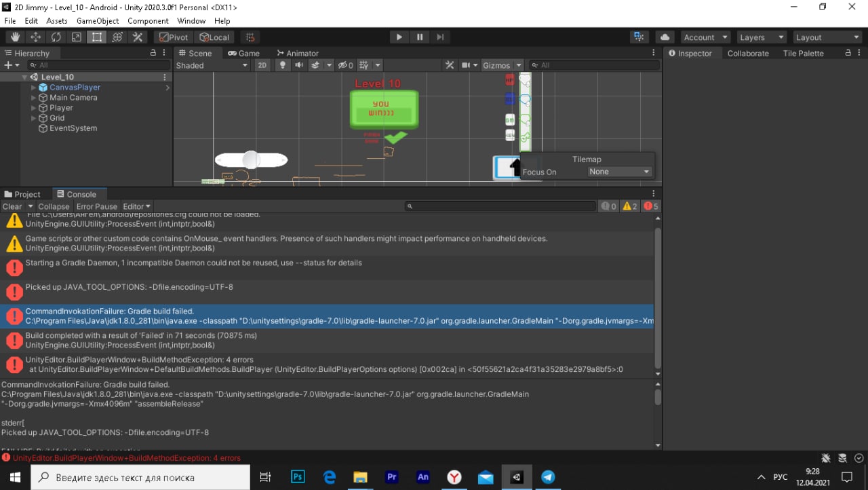Viewport: 868px width, 490px height.
Task: Toggle scene grid visibility icon
Action: [x=364, y=65]
